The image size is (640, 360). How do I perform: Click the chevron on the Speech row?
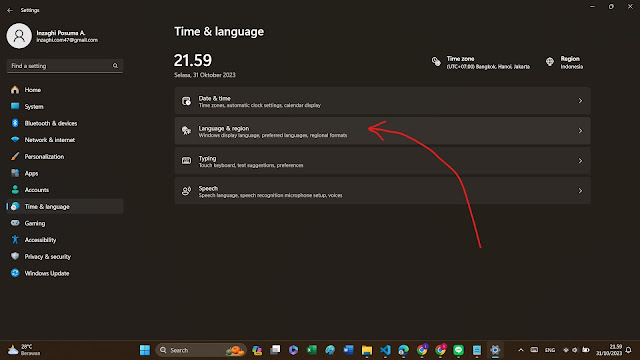coord(580,191)
